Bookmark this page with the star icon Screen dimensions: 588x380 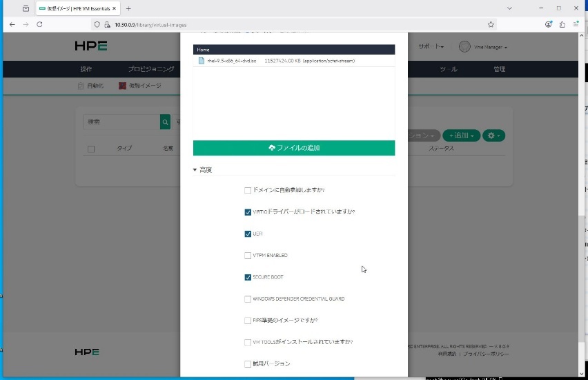tap(491, 24)
